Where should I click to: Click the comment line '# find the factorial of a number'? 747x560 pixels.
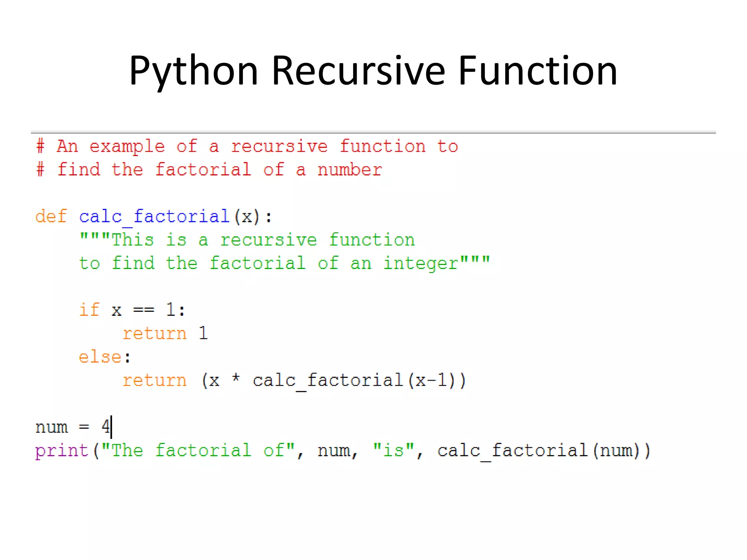point(209,170)
